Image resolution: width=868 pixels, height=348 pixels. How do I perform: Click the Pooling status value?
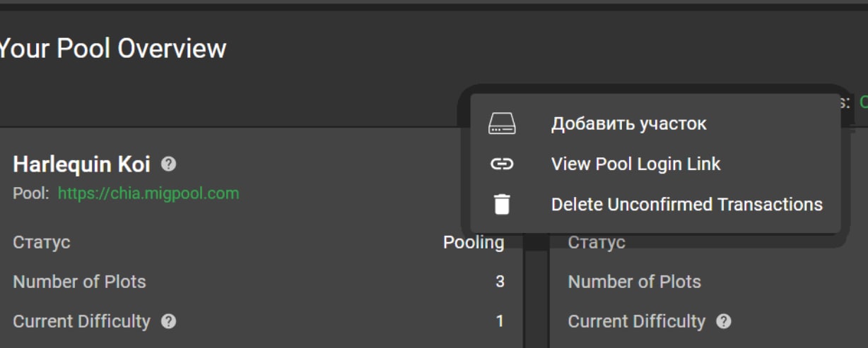[474, 243]
